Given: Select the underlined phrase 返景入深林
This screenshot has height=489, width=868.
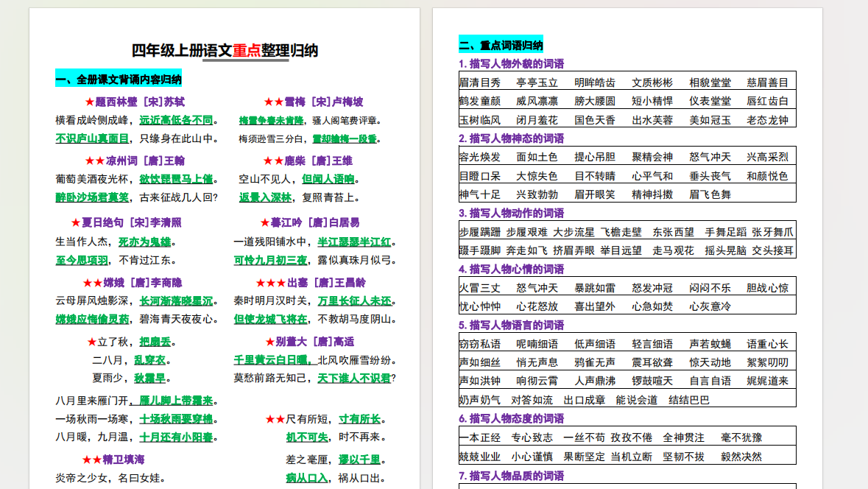Looking at the screenshot, I should tap(265, 197).
